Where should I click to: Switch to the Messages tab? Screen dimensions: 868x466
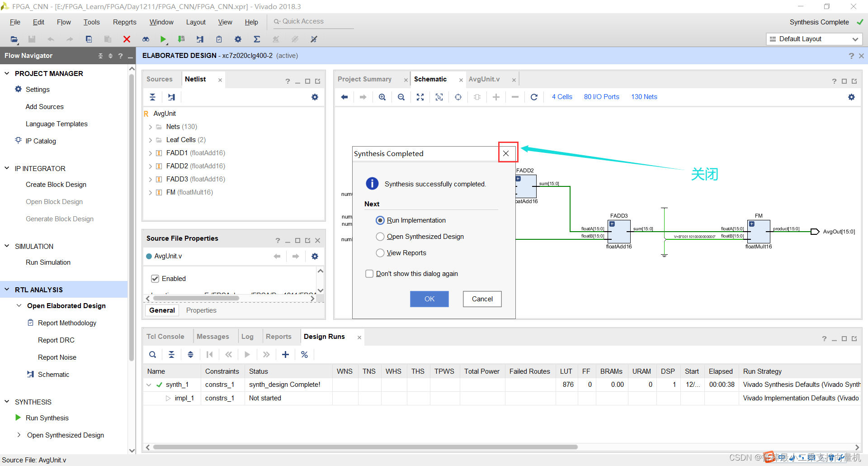coord(213,337)
